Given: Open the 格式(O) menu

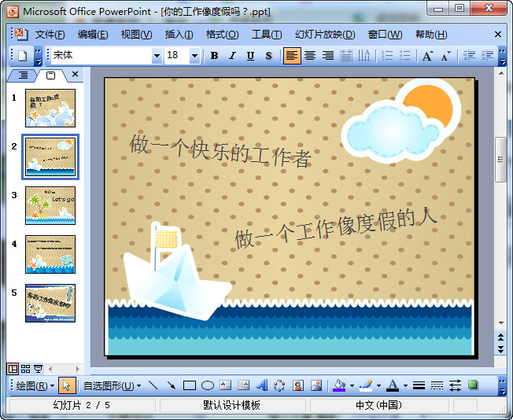Looking at the screenshot, I should (222, 35).
